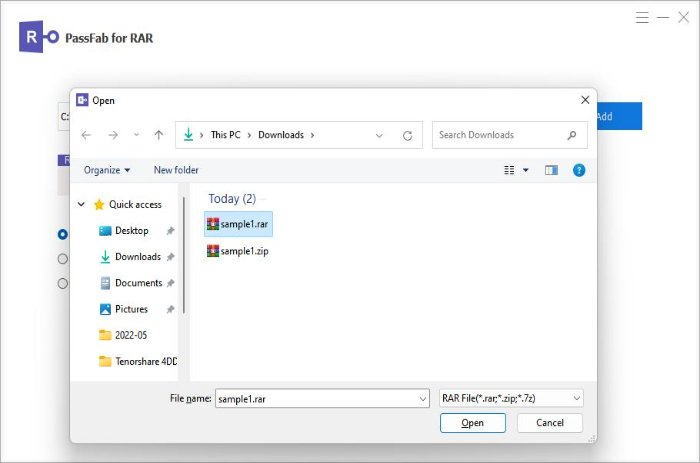Viewport: 700px width, 463px height.
Task: Open recent locations dropdown arrow
Action: coord(137,134)
